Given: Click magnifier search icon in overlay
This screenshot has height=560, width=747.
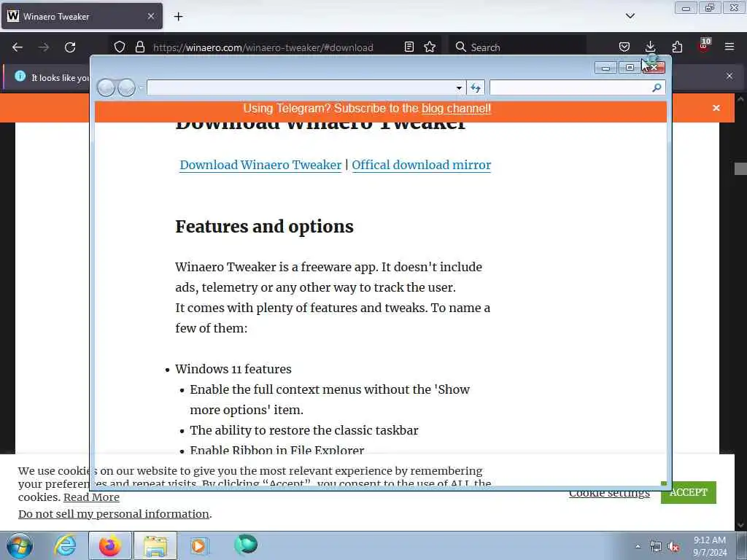Looking at the screenshot, I should click(657, 87).
